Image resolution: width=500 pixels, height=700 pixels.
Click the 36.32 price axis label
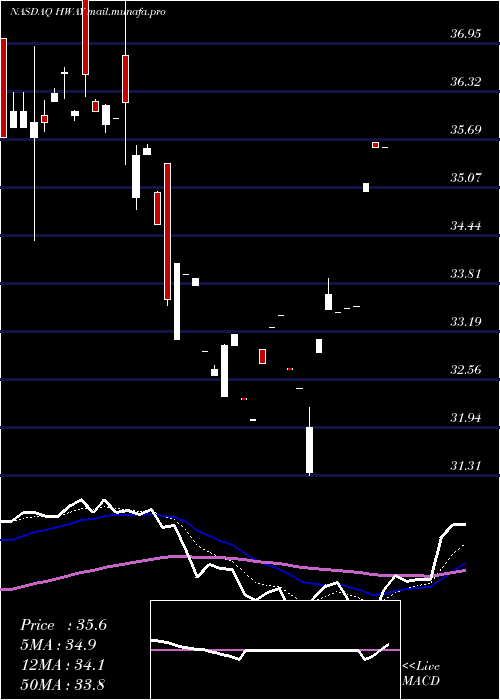coord(466,82)
